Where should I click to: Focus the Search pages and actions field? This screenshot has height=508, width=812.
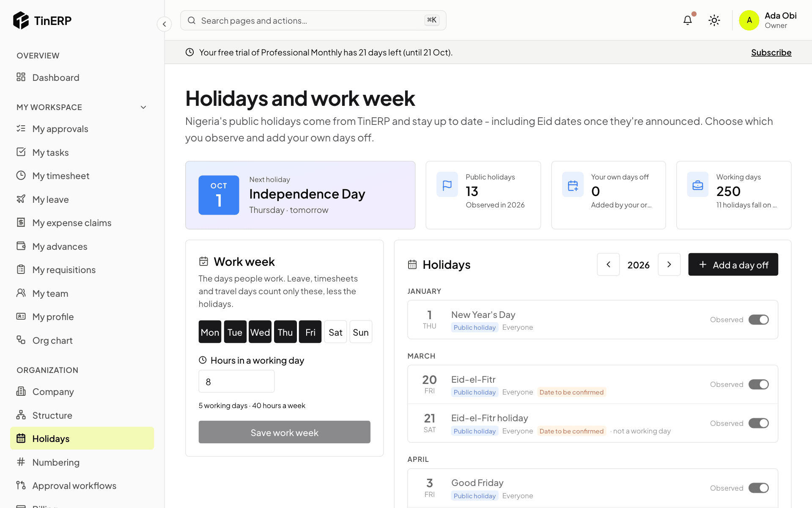pos(313,20)
